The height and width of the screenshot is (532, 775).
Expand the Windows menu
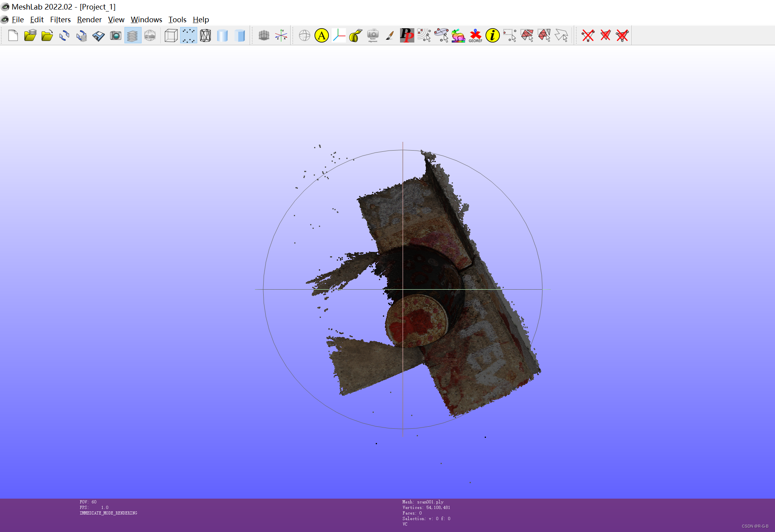146,19
